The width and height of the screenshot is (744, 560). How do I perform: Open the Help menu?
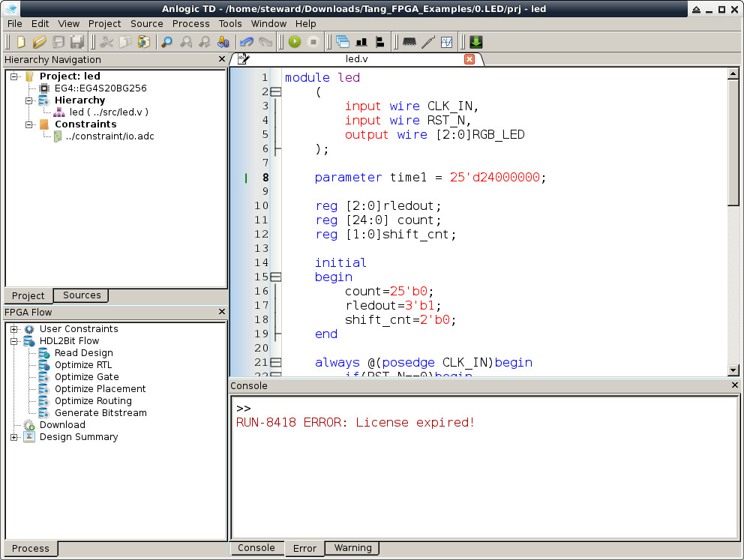[305, 24]
